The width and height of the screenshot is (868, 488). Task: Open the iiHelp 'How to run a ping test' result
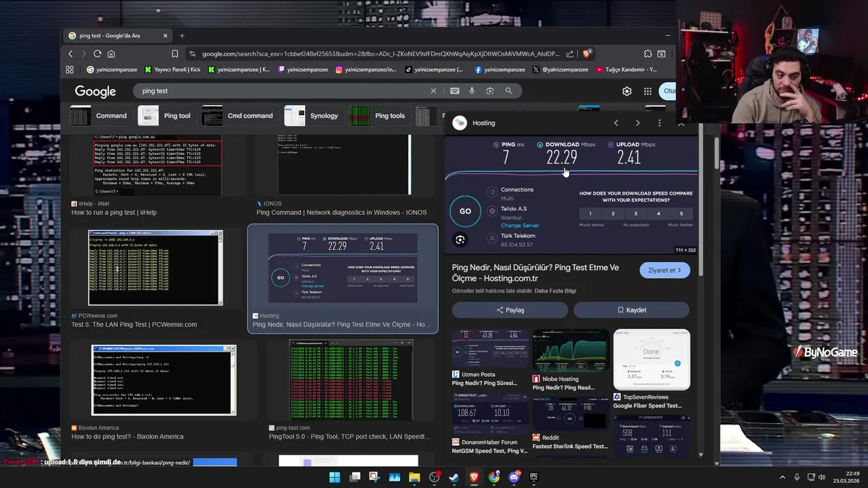point(114,212)
